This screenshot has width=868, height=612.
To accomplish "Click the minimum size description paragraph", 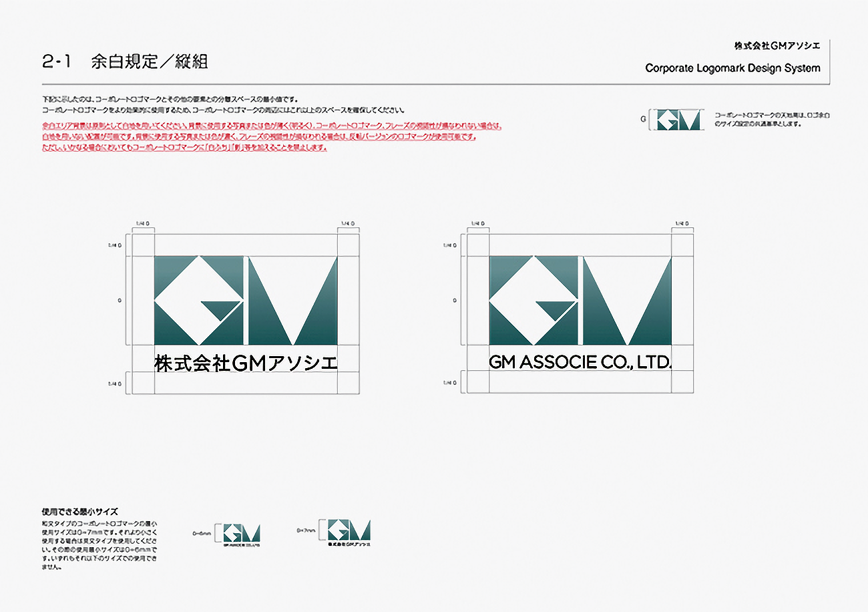I will click(99, 545).
